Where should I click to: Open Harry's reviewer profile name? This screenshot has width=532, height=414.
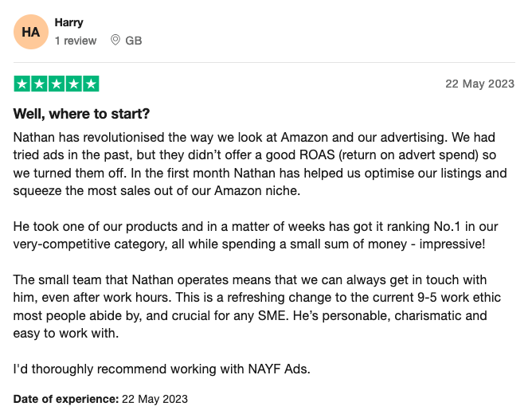(68, 22)
